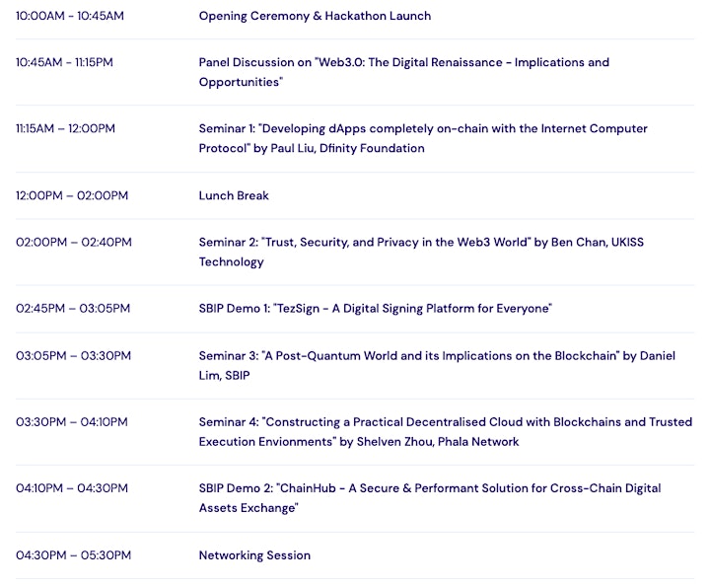Image resolution: width=710 pixels, height=588 pixels.
Task: Open the Web3.0 Panel Discussion entry
Action: [x=404, y=72]
